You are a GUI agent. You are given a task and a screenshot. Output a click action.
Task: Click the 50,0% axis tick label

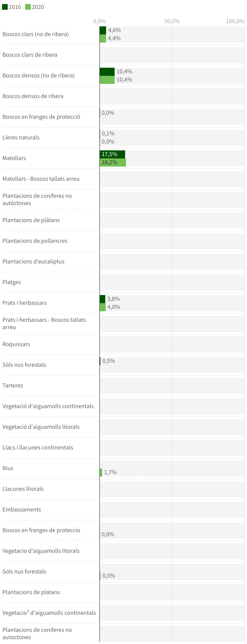pyautogui.click(x=172, y=21)
